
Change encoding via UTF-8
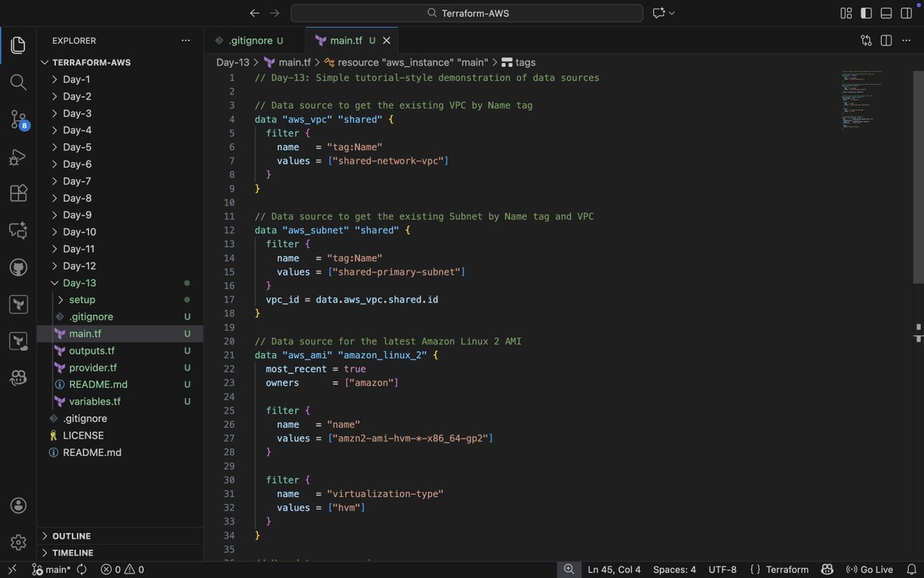coord(722,570)
